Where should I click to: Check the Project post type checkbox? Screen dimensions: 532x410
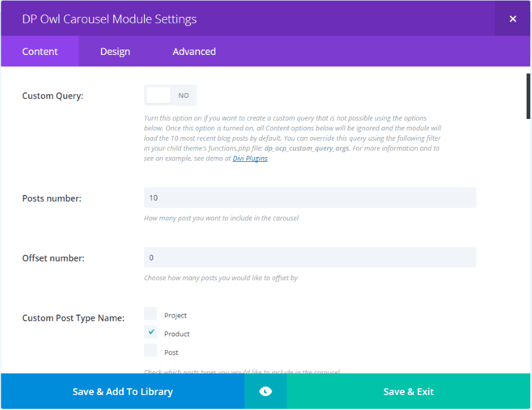point(151,314)
